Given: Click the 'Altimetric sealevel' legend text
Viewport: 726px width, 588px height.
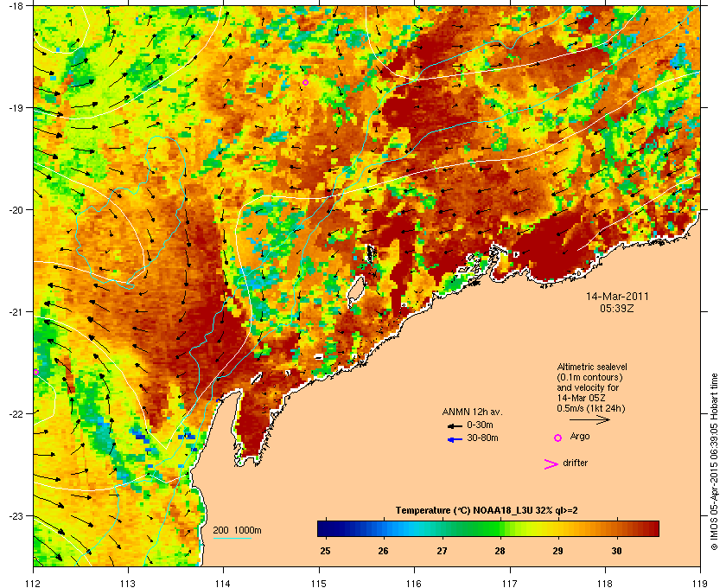Looking at the screenshot, I should [x=592, y=367].
